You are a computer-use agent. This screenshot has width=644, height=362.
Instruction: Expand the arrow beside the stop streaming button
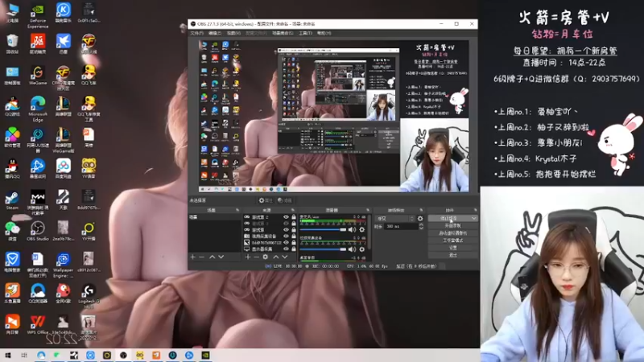click(473, 218)
